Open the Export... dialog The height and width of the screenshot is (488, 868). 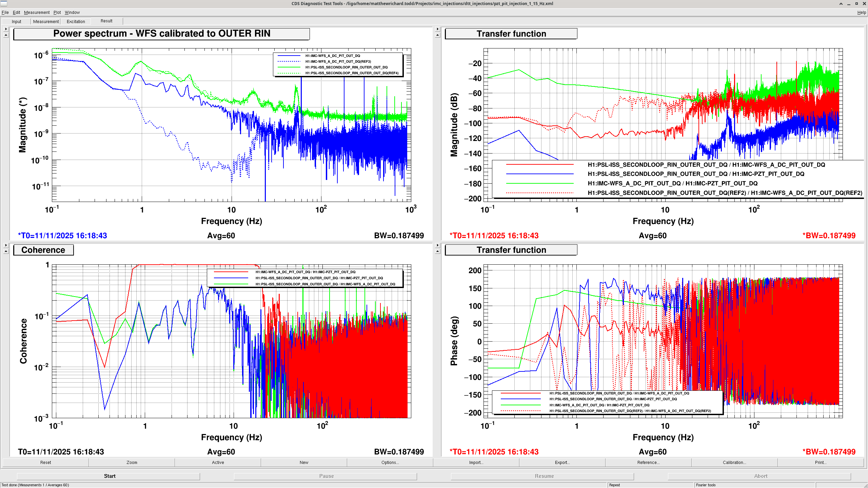(x=562, y=462)
